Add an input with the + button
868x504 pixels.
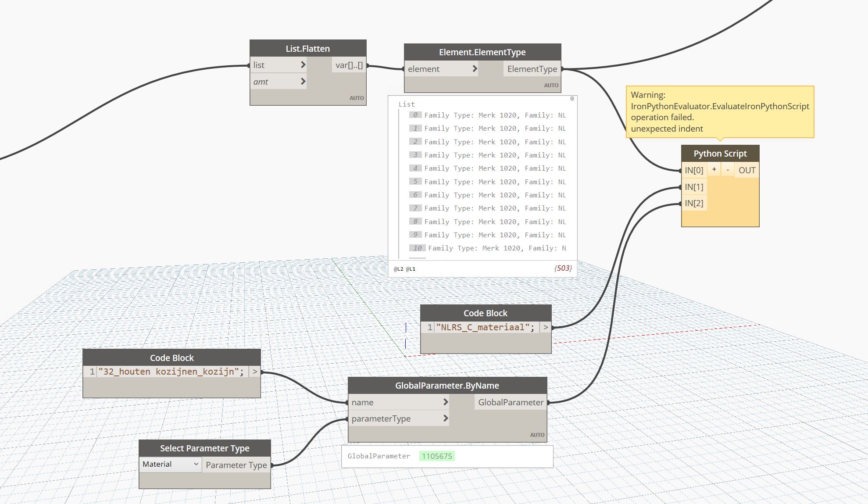[714, 169]
